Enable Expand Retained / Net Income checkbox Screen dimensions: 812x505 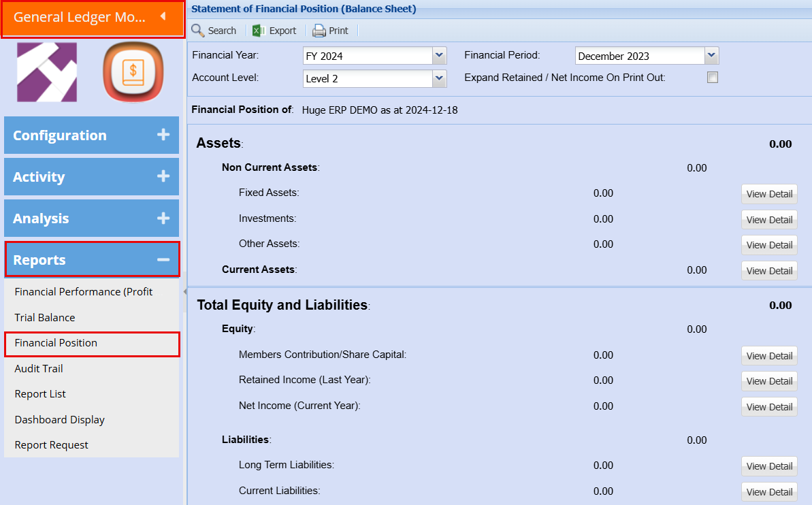(713, 78)
